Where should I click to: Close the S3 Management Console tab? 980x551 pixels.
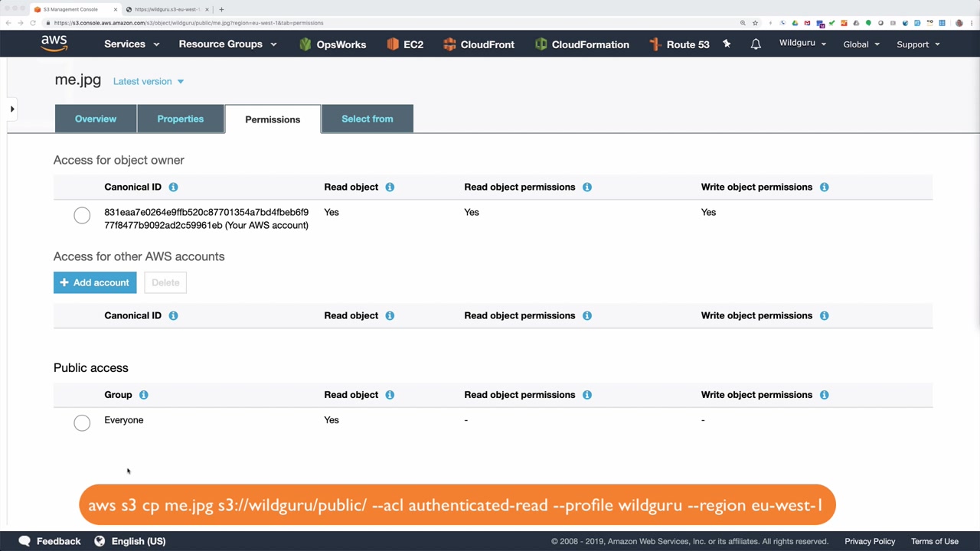click(116, 9)
